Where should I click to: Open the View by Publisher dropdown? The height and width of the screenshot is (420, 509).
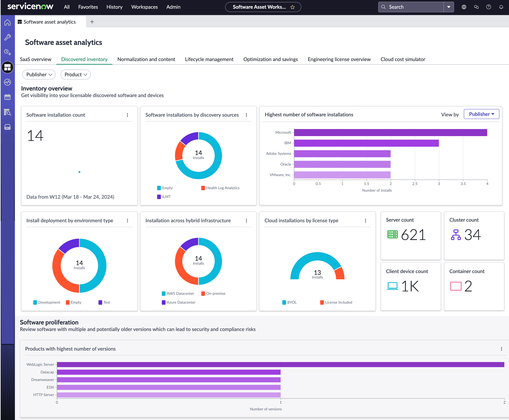[481, 114]
